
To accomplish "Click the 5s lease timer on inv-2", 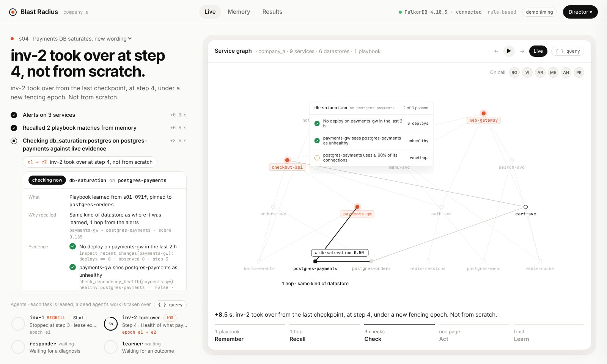I will point(111,324).
